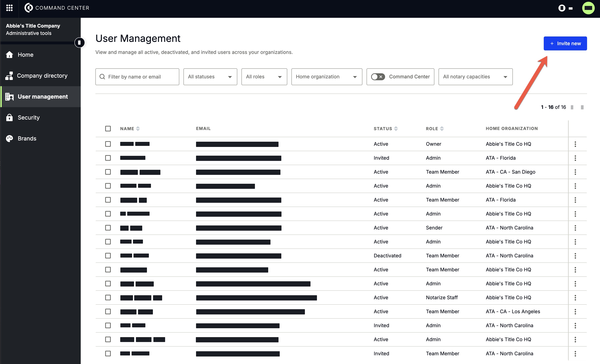Check the Sender row checkbox

tap(108, 228)
